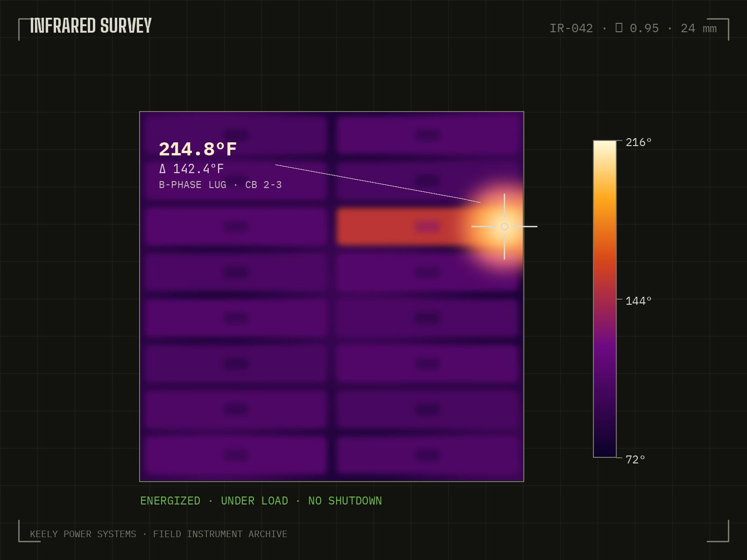Click the B-PHASE LUG · CB 2-3 label
Screen dimensions: 747x560
(220, 185)
